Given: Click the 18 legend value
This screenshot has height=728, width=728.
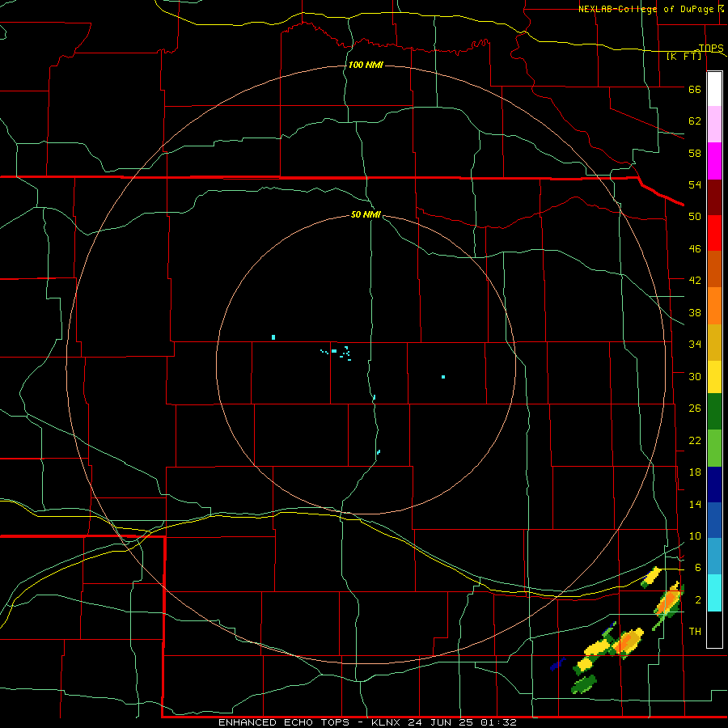Looking at the screenshot, I should [x=695, y=472].
